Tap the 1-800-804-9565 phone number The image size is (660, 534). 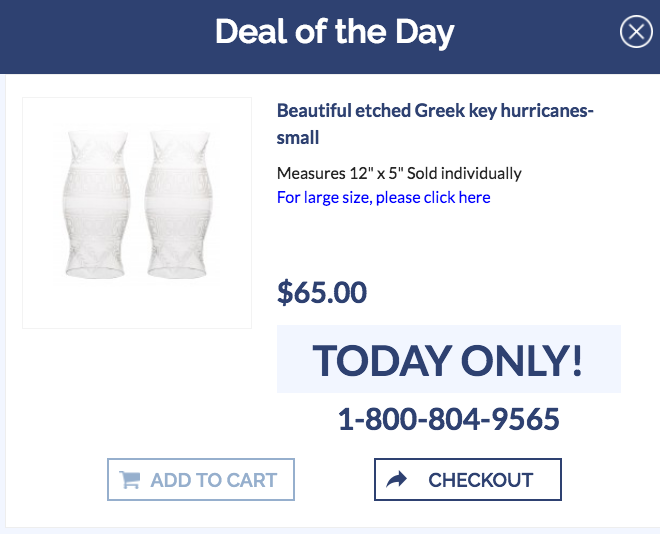448,419
